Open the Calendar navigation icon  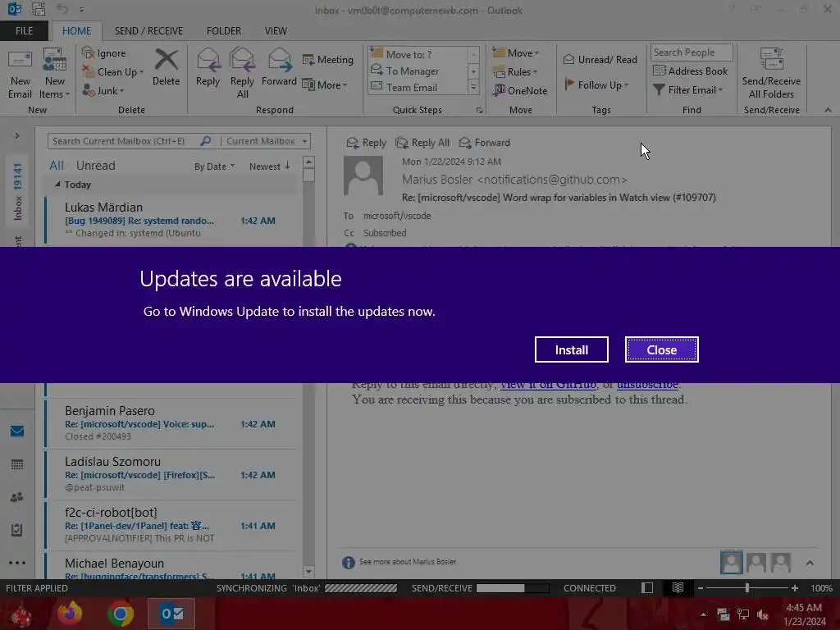pos(17,464)
